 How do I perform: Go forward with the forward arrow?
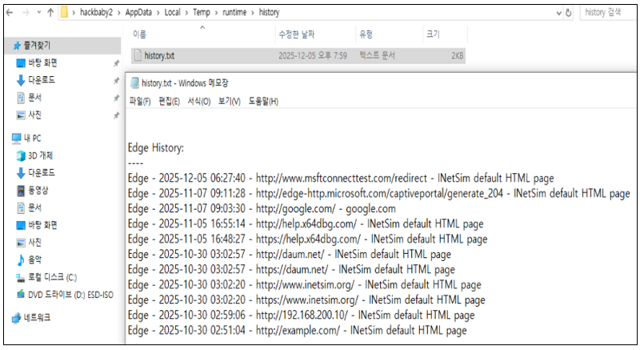tap(26, 13)
